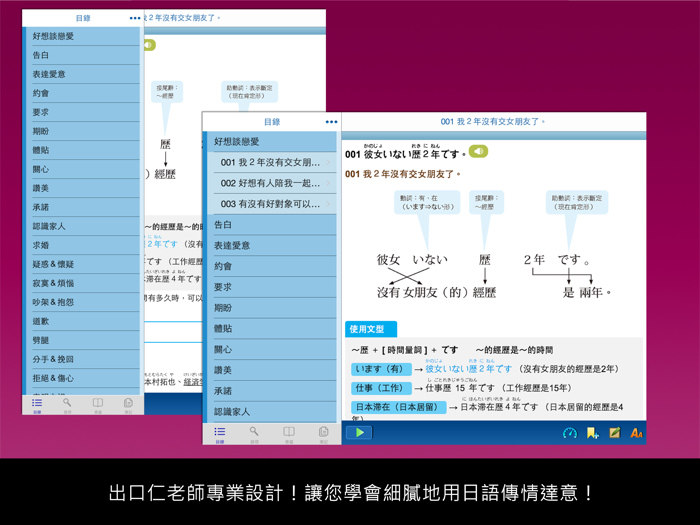Select the magnifier search tab in the front window
Screen dimensions: 700x525
[x=254, y=433]
